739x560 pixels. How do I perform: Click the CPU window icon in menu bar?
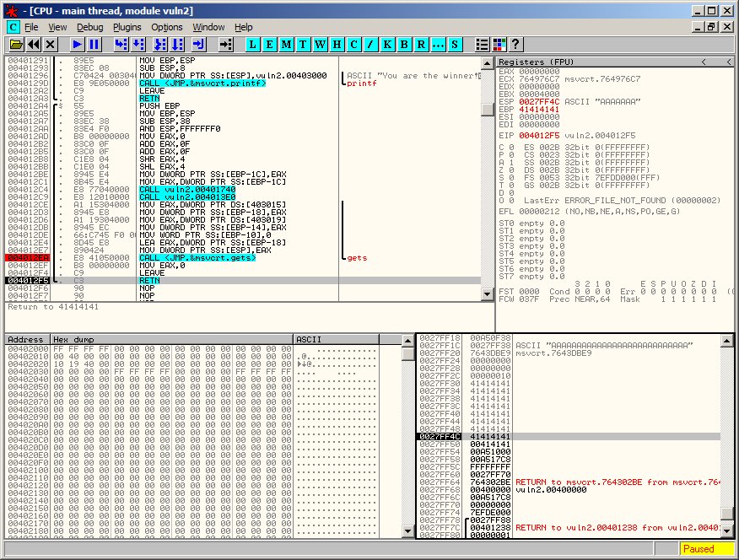pos(13,27)
